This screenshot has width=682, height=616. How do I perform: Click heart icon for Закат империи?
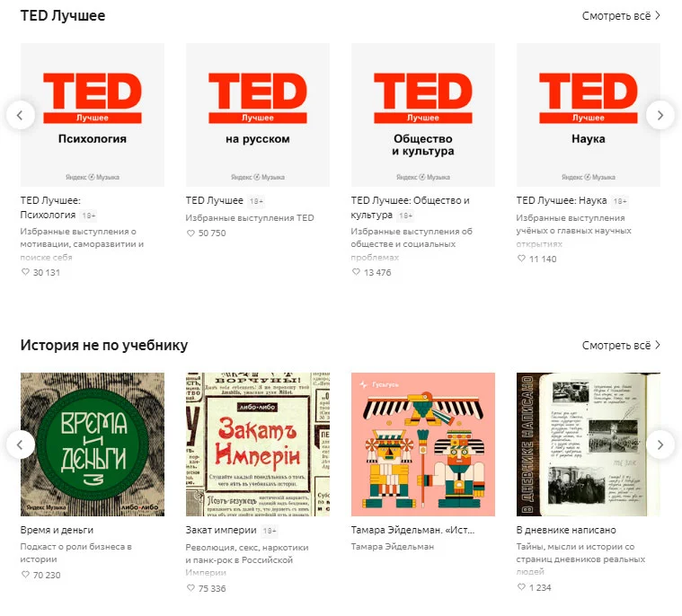tap(190, 588)
